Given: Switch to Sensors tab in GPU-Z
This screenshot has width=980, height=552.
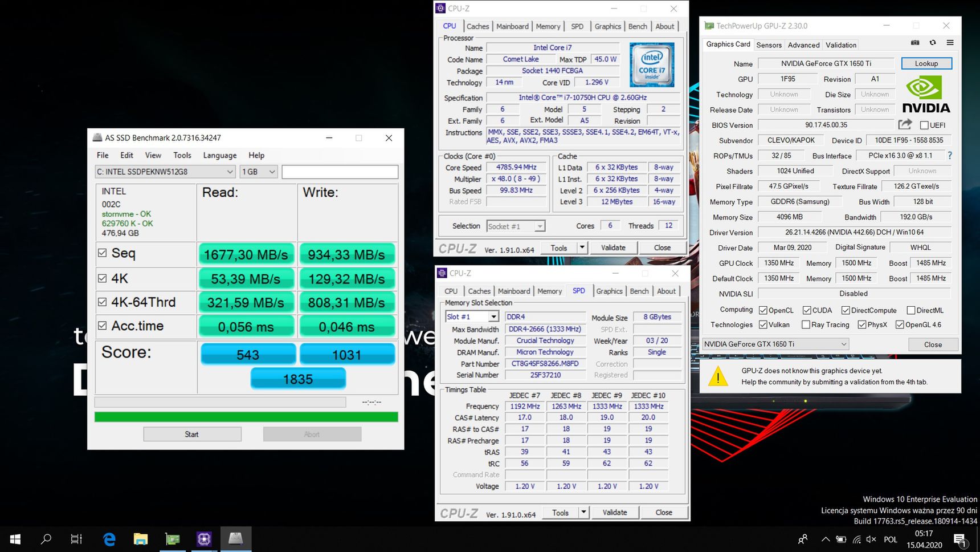Looking at the screenshot, I should click(769, 45).
